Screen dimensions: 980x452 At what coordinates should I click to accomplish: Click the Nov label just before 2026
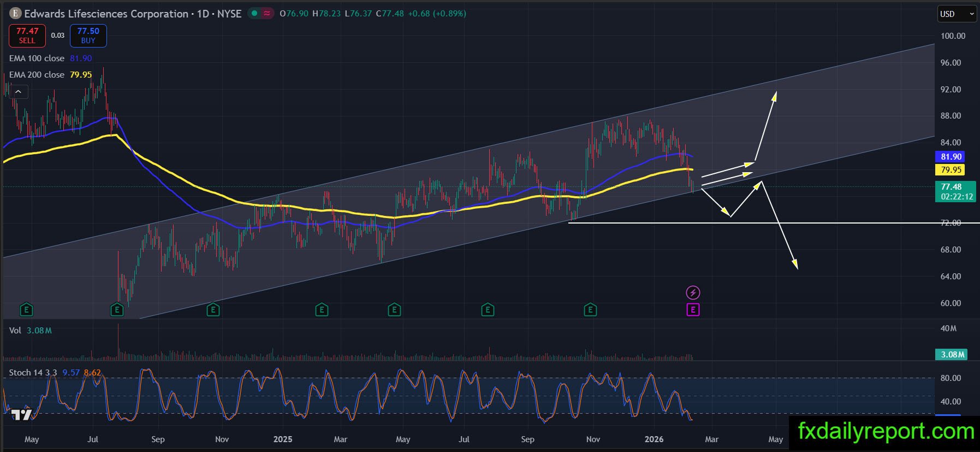pyautogui.click(x=593, y=439)
